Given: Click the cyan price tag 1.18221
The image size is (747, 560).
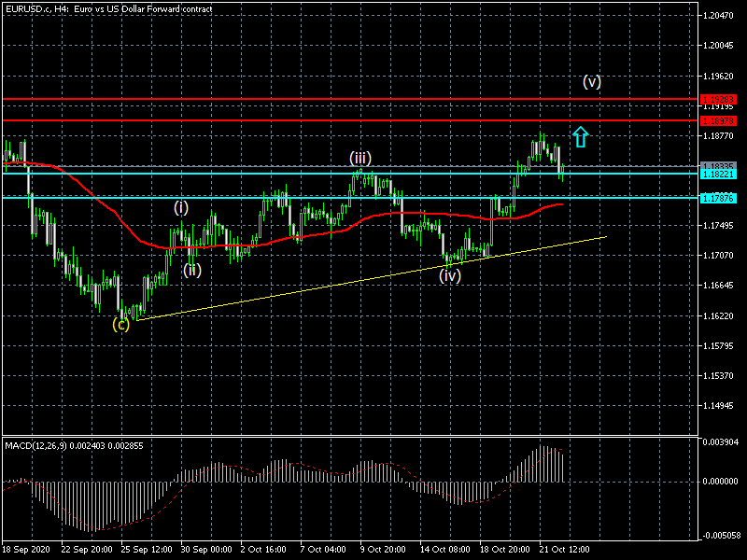Looking at the screenshot, I should [x=718, y=175].
